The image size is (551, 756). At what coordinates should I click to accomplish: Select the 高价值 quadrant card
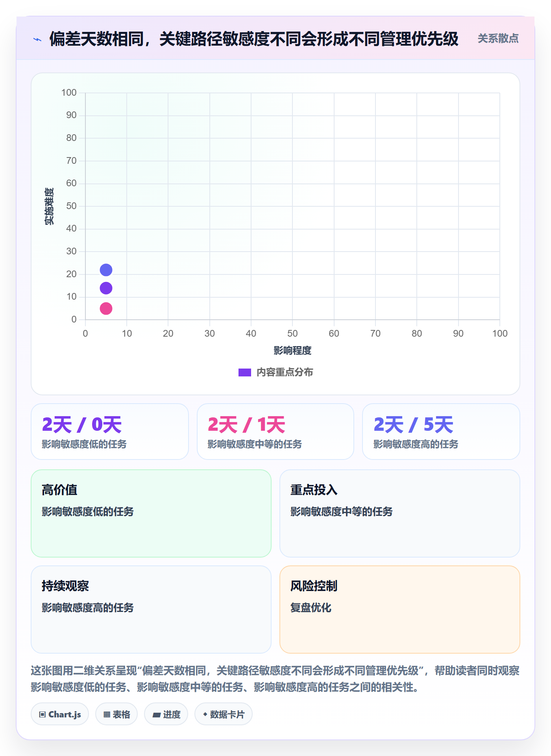coord(151,513)
